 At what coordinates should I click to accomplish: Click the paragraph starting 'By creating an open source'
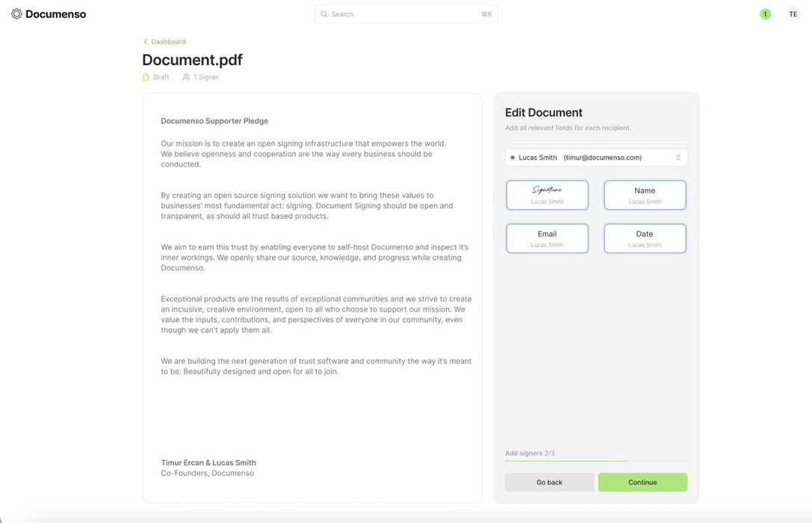[x=307, y=205]
